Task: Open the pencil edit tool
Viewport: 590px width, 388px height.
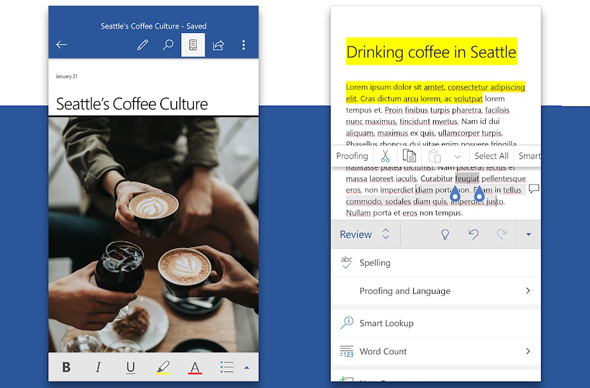Action: pyautogui.click(x=143, y=45)
